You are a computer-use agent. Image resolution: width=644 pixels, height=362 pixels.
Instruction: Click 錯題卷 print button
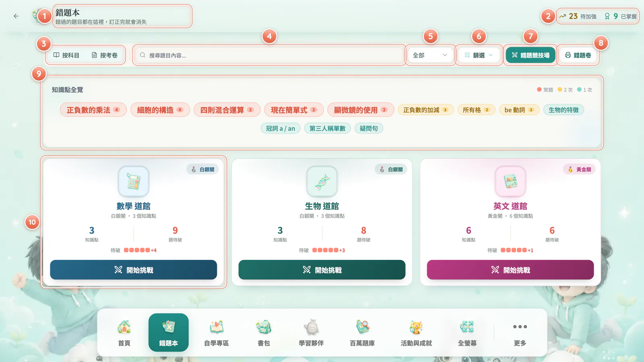[x=578, y=55]
